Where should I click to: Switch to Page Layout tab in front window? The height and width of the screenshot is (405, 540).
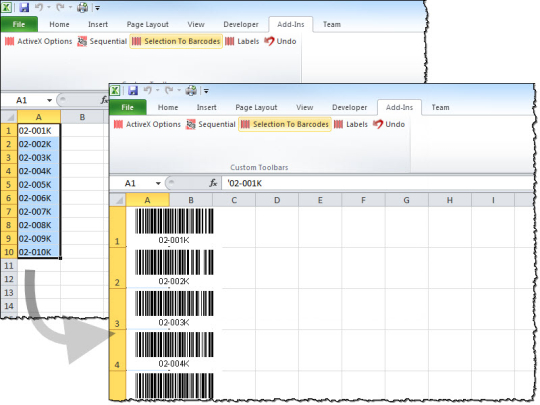tap(256, 107)
